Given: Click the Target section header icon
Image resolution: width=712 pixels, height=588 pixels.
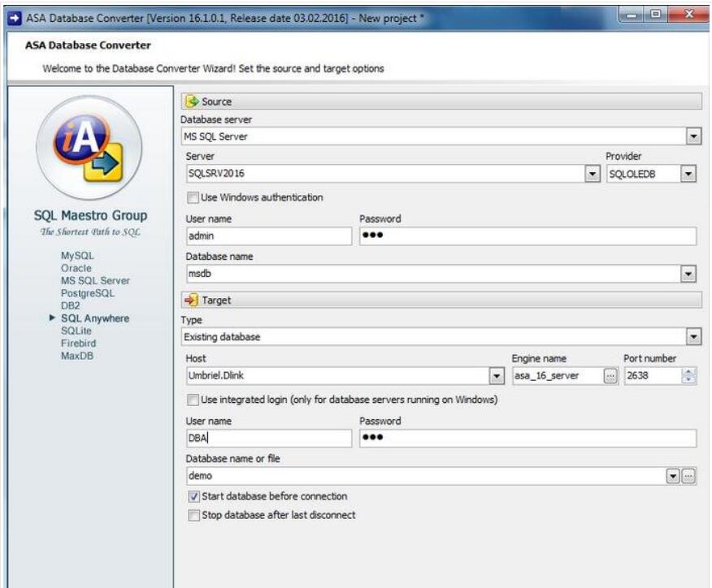Looking at the screenshot, I should coord(192,300).
